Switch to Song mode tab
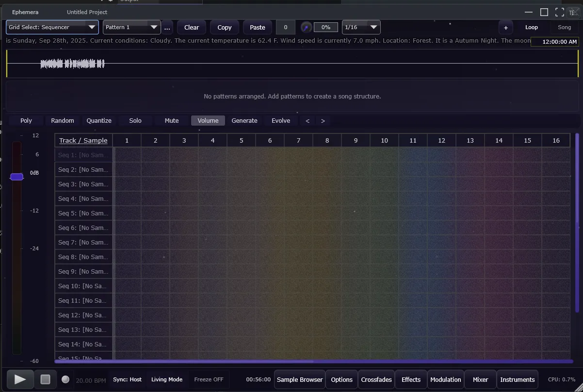 (x=564, y=28)
